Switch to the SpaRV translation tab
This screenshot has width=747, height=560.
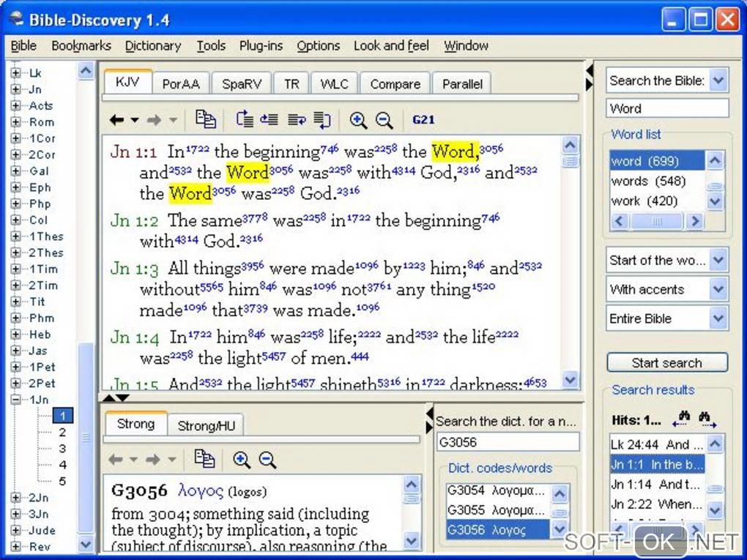click(x=242, y=83)
